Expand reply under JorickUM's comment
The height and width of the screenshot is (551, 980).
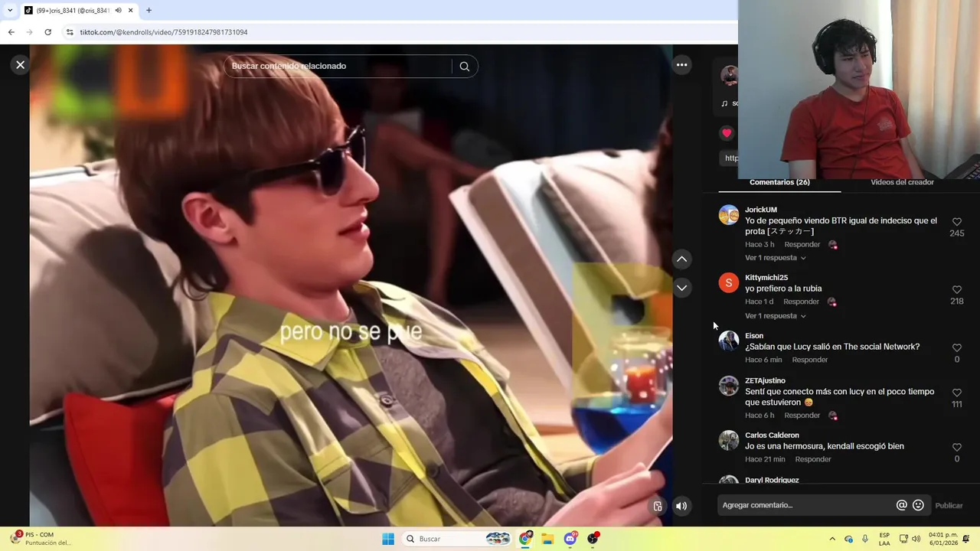(x=775, y=258)
